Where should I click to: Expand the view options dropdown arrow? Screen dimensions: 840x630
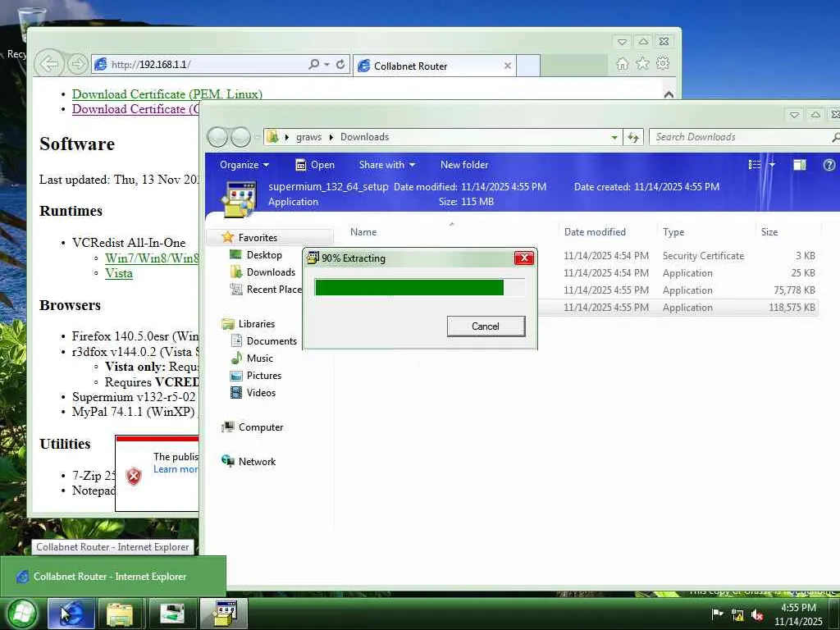(772, 165)
